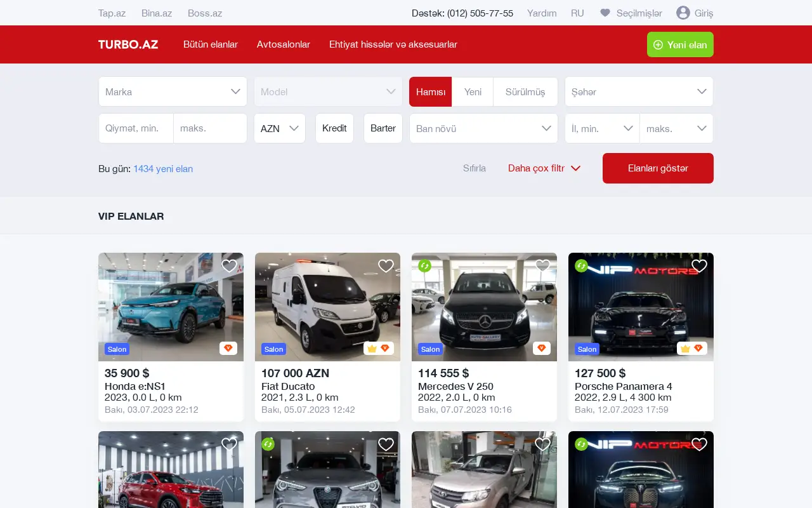The height and width of the screenshot is (508, 812).
Task: Open the 1434 yeni elan link
Action: [163, 169]
